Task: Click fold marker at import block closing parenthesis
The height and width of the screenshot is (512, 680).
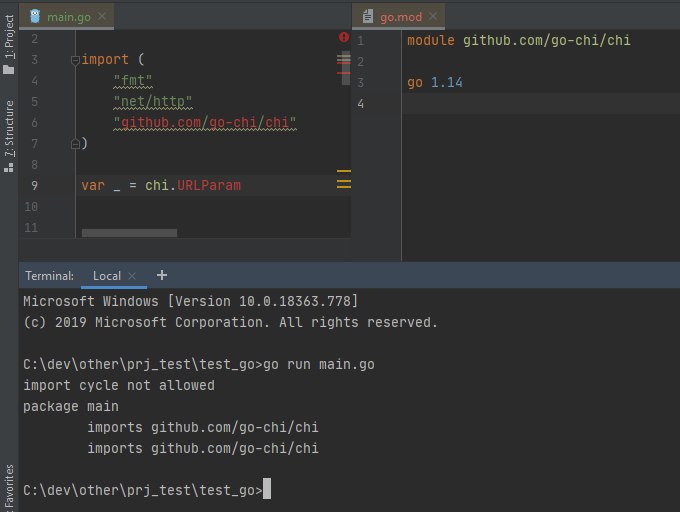Action: [x=75, y=143]
